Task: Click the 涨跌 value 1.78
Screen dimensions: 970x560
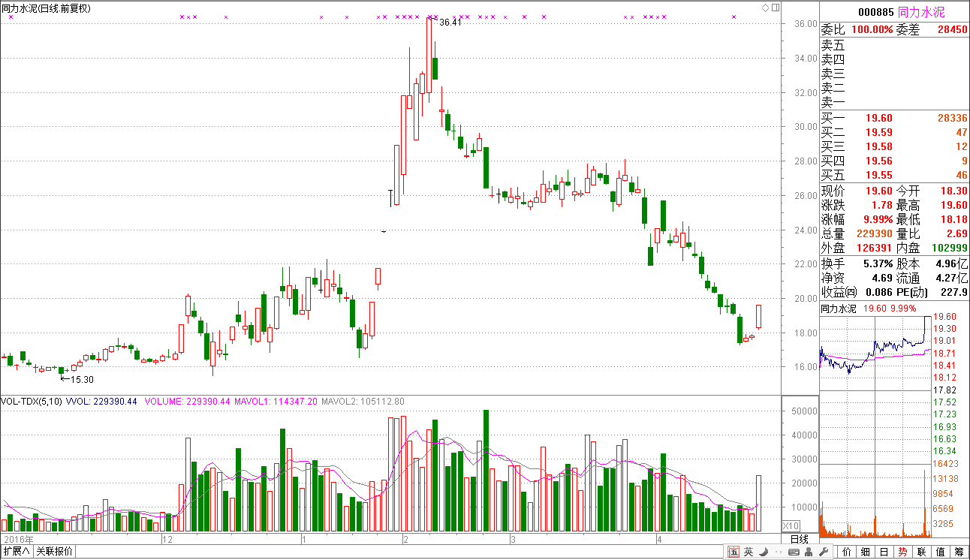Action: [x=882, y=205]
